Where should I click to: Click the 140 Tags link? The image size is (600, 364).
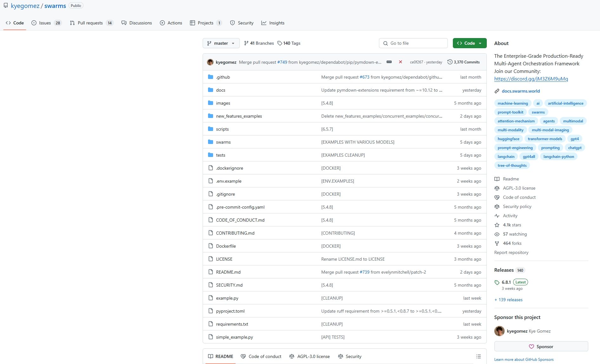289,43
